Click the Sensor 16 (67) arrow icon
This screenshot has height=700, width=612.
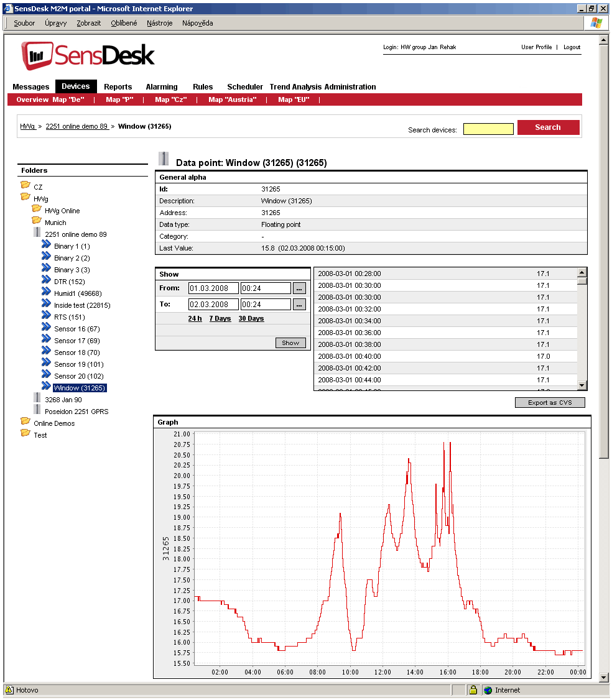click(46, 328)
